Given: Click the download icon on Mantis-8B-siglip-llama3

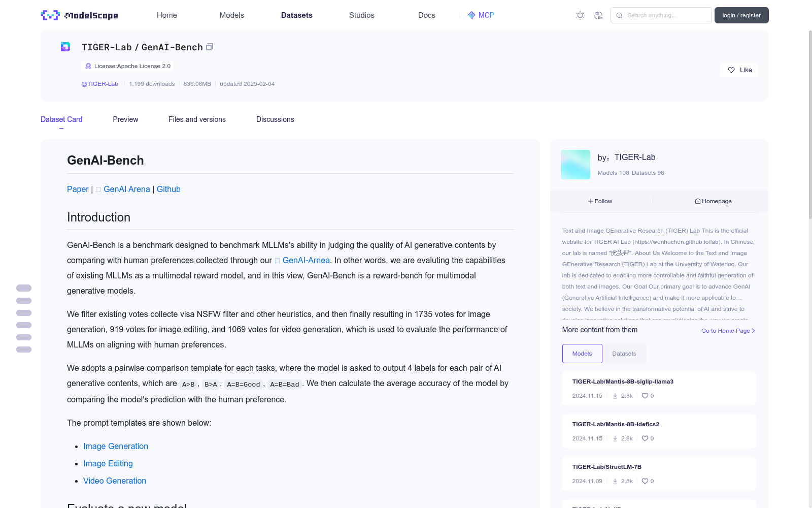Looking at the screenshot, I should [615, 396].
